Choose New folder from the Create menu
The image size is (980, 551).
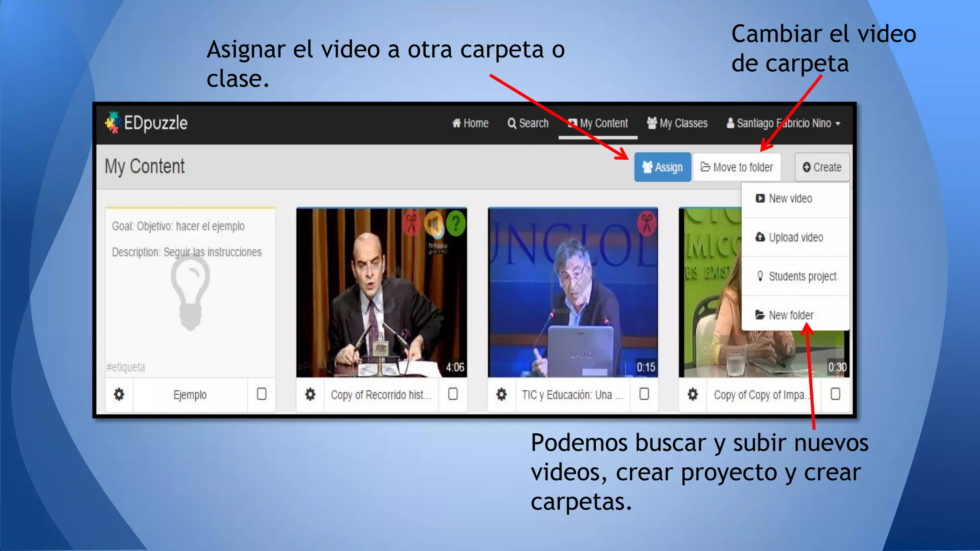795,315
